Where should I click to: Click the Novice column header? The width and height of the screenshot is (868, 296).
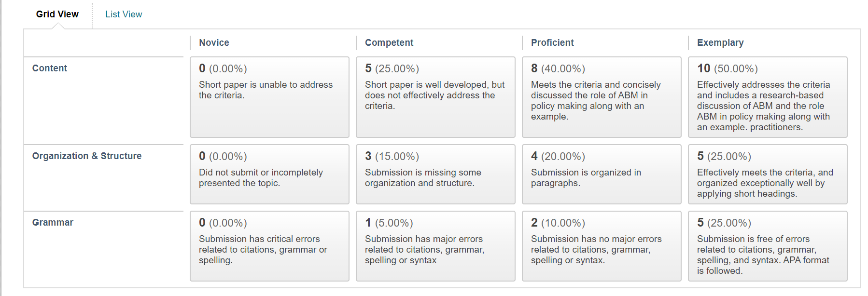(x=214, y=42)
